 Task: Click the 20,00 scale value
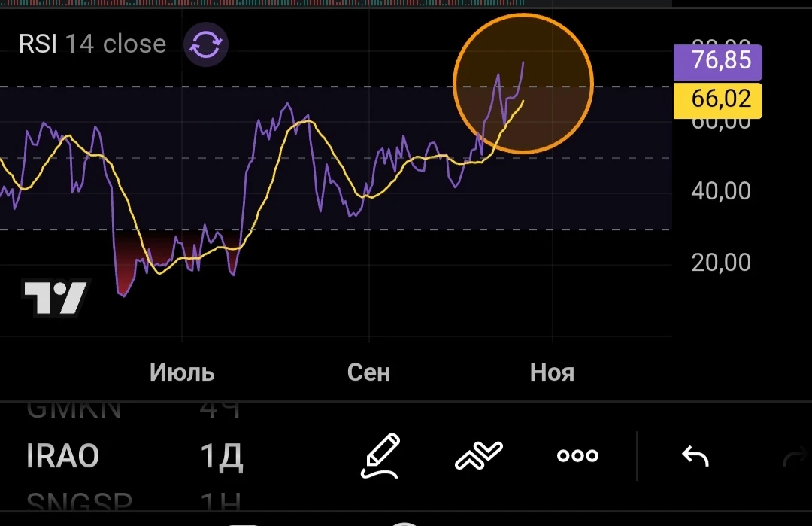point(721,262)
